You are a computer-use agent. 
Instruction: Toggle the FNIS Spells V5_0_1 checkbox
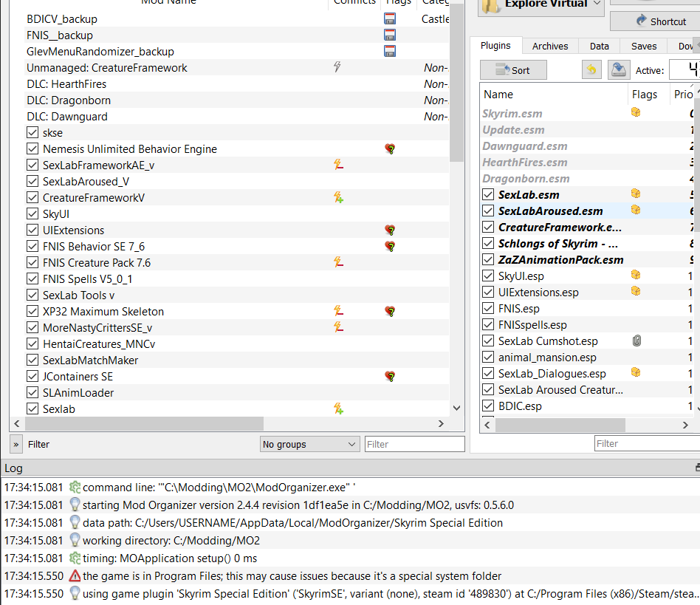32,278
